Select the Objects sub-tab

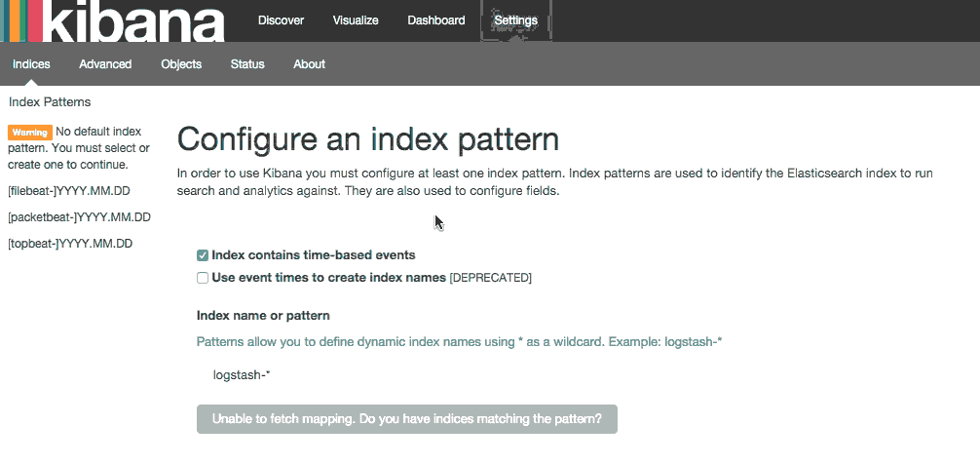(x=181, y=63)
